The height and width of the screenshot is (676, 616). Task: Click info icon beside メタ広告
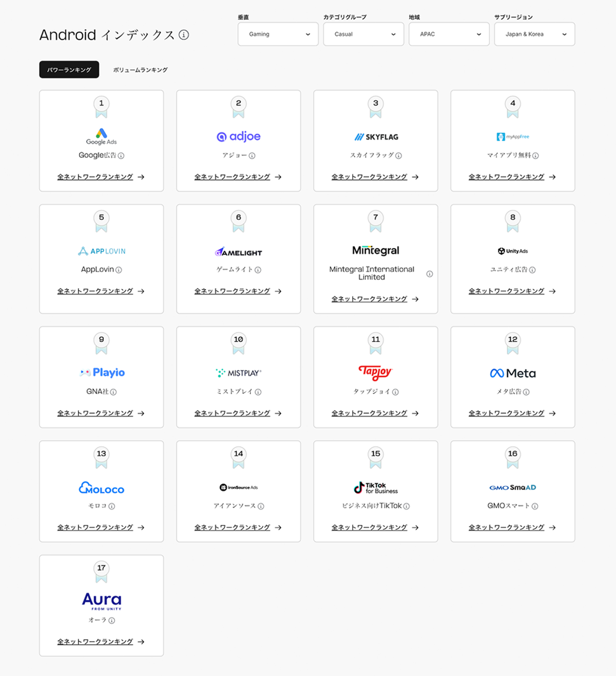pos(526,392)
